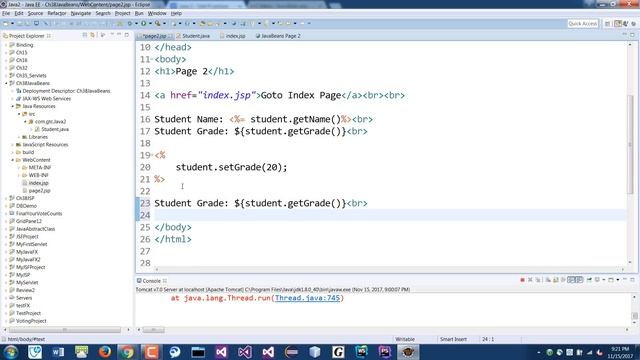
Task: Click Remove Launch icon in Console toolbar
Action: (x=530, y=280)
